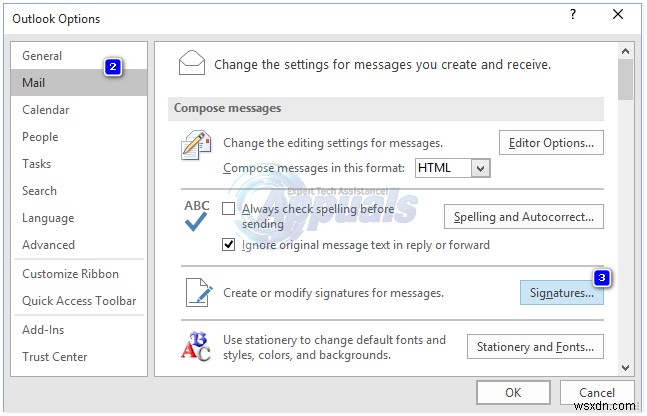The width and height of the screenshot is (647, 416).
Task: Open the Advanced category
Action: pos(79,245)
